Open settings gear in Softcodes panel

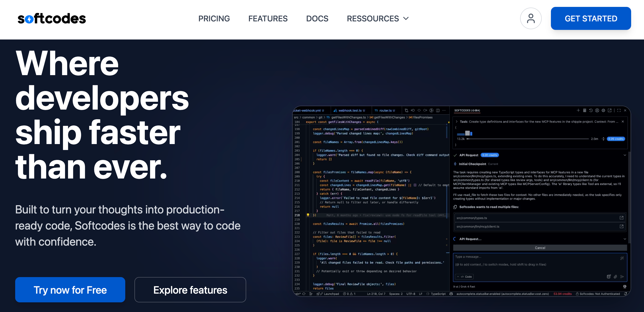coord(603,110)
